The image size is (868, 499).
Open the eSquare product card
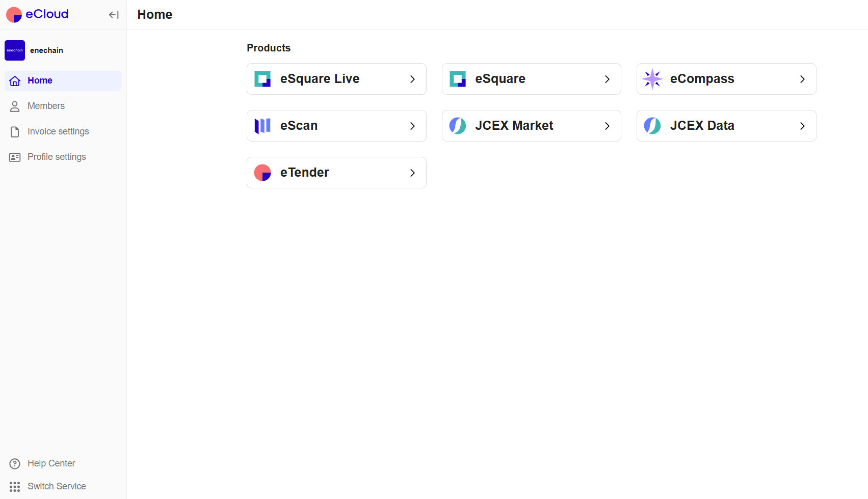[531, 79]
